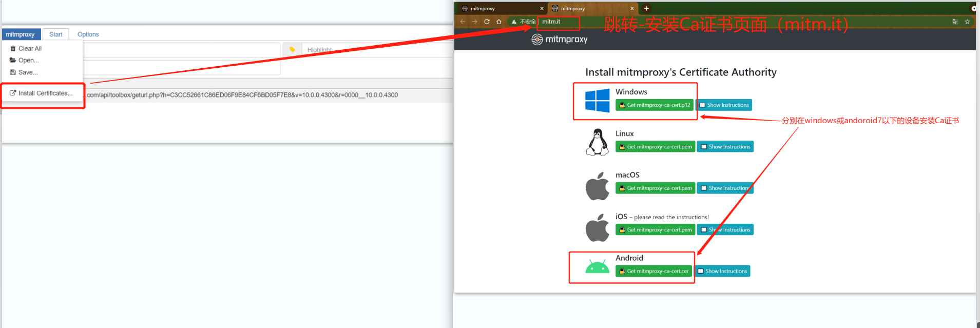The image size is (980, 328).
Task: Close the first mitmproxy browser tab
Action: click(542, 8)
